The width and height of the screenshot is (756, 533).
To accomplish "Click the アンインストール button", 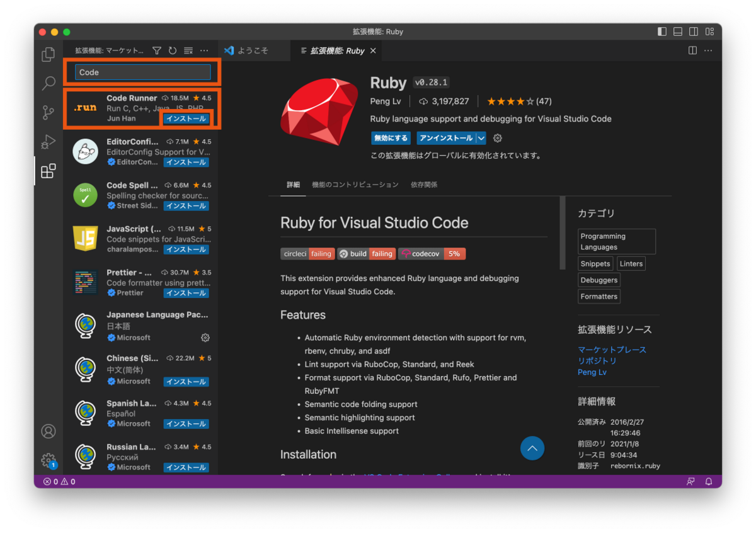I will pos(446,138).
